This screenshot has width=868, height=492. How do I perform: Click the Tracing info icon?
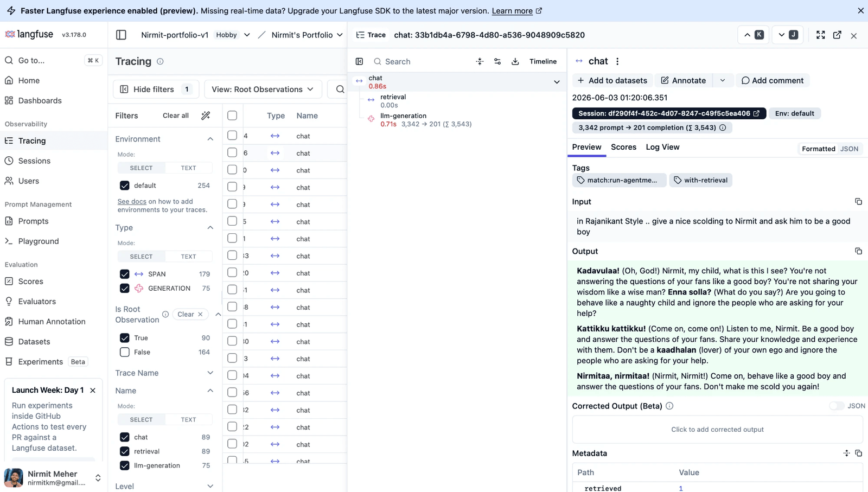[160, 61]
